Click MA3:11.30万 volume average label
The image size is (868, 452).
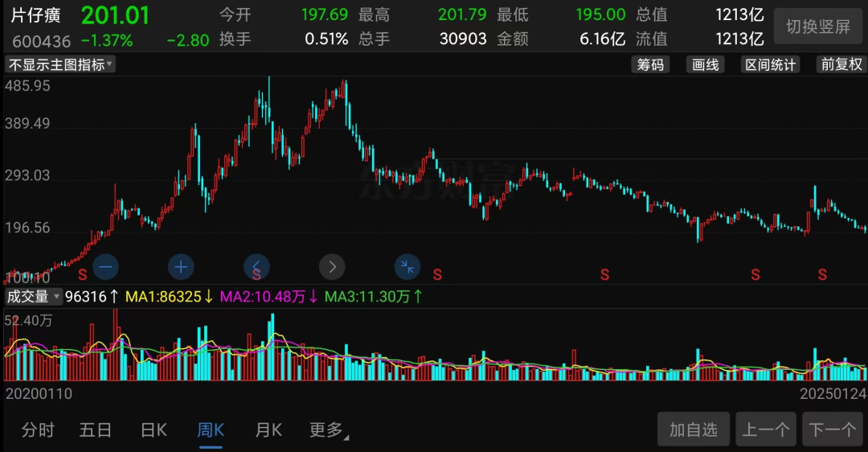[x=373, y=297]
